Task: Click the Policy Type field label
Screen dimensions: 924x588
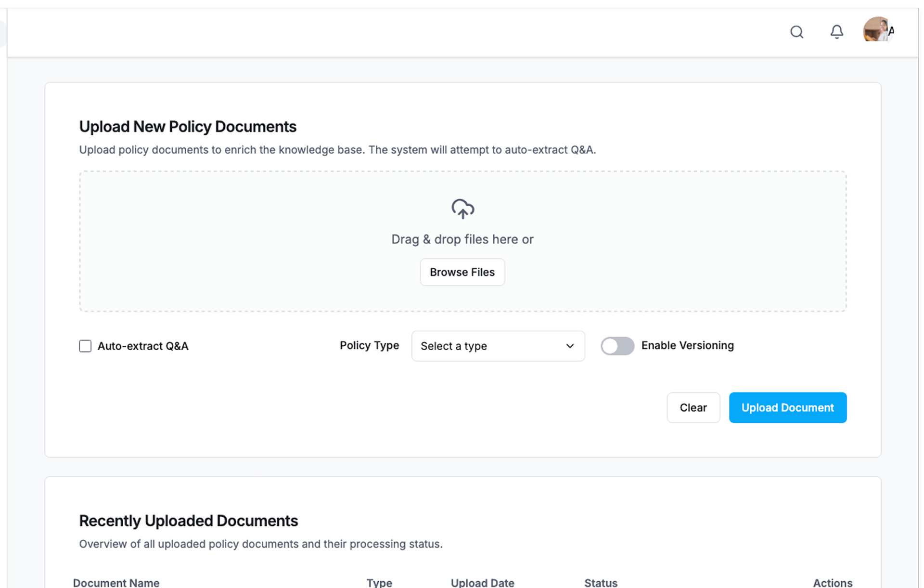Action: pos(369,345)
